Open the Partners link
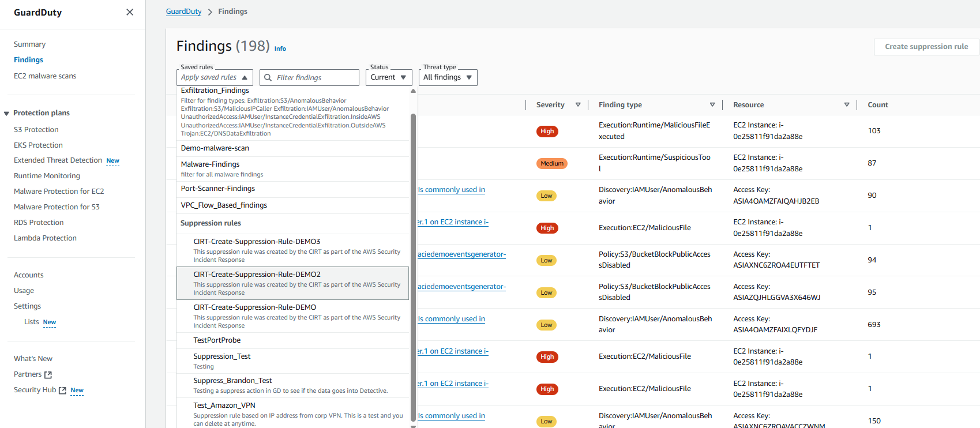Viewport: 980px width, 428px height. click(28, 374)
